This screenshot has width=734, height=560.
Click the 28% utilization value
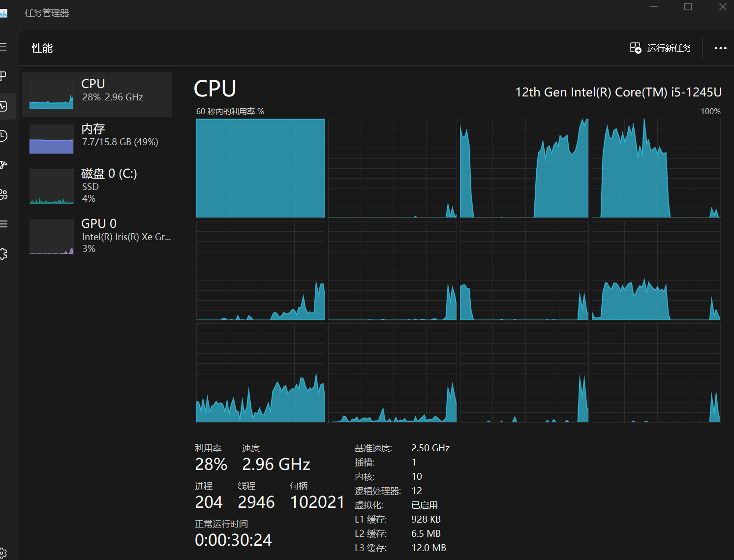point(211,464)
